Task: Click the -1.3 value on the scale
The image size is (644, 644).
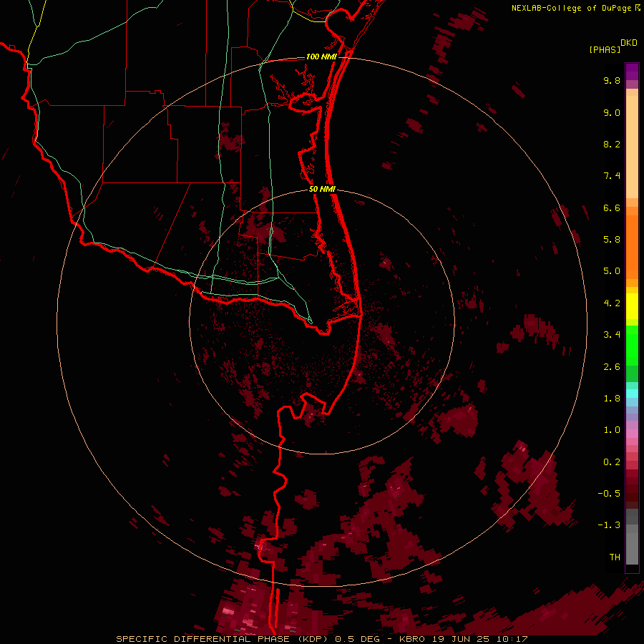Action: [609, 525]
